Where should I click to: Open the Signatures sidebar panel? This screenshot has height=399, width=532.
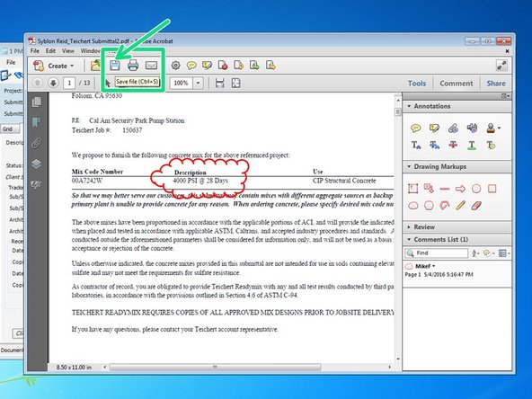tap(36, 184)
